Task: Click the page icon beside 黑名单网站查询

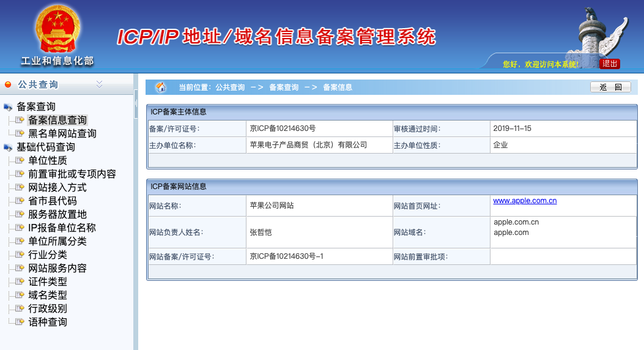Action: [x=20, y=133]
